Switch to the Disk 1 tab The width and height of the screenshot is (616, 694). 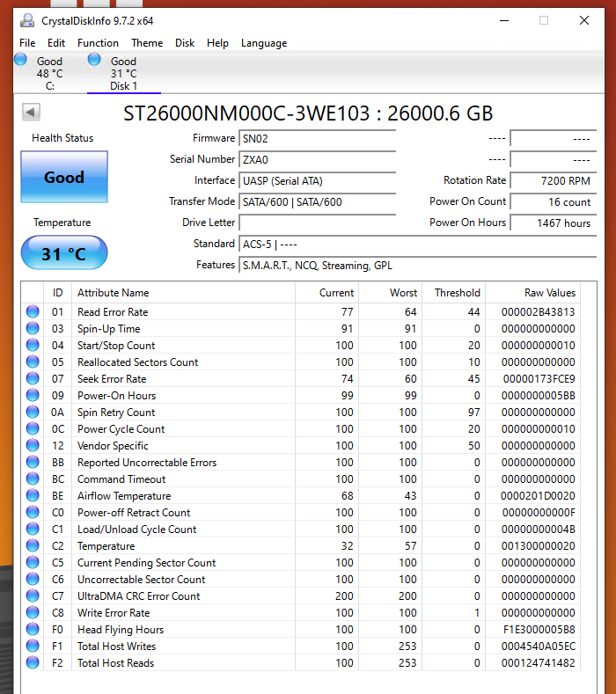pos(123,74)
